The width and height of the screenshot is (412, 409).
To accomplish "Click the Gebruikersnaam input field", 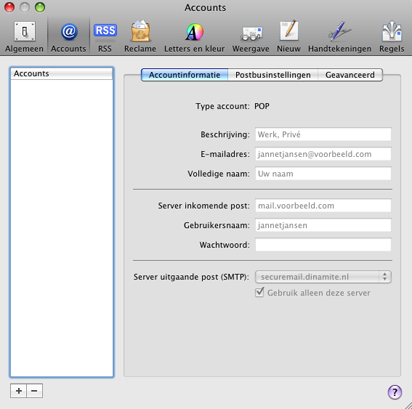I will point(323,225).
